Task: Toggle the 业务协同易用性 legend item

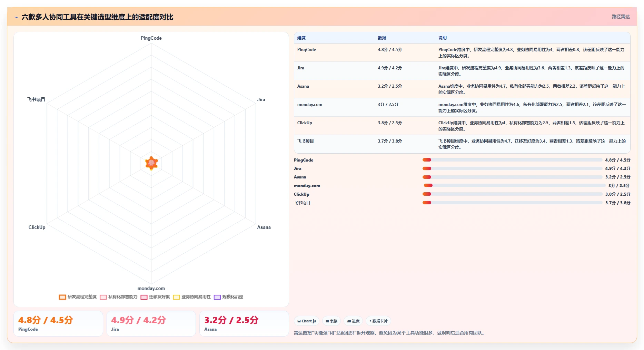Action: 192,297
